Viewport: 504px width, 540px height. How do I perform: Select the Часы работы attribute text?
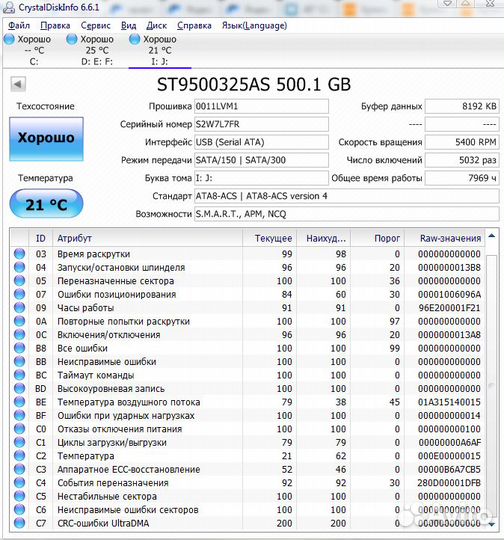click(x=85, y=308)
